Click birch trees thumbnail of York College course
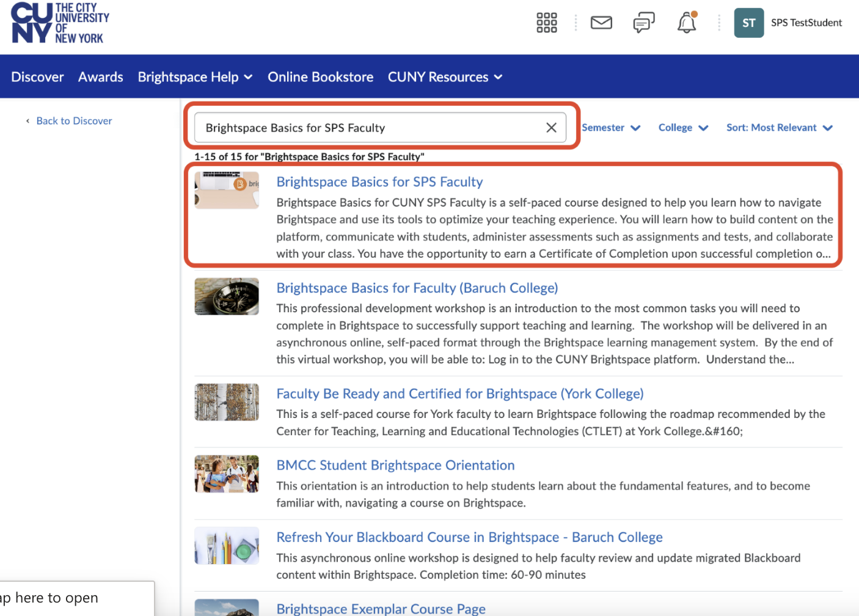The height and width of the screenshot is (616, 859). pyautogui.click(x=227, y=402)
